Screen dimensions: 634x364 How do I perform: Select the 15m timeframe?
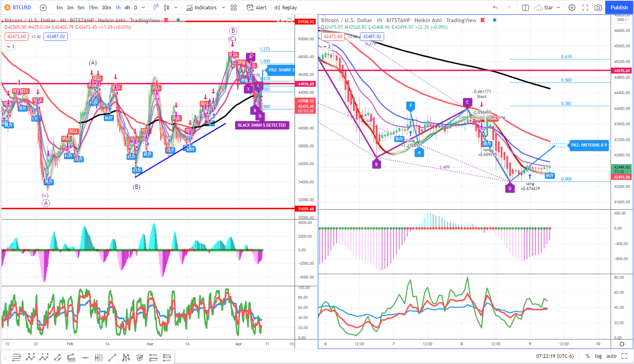pos(93,7)
